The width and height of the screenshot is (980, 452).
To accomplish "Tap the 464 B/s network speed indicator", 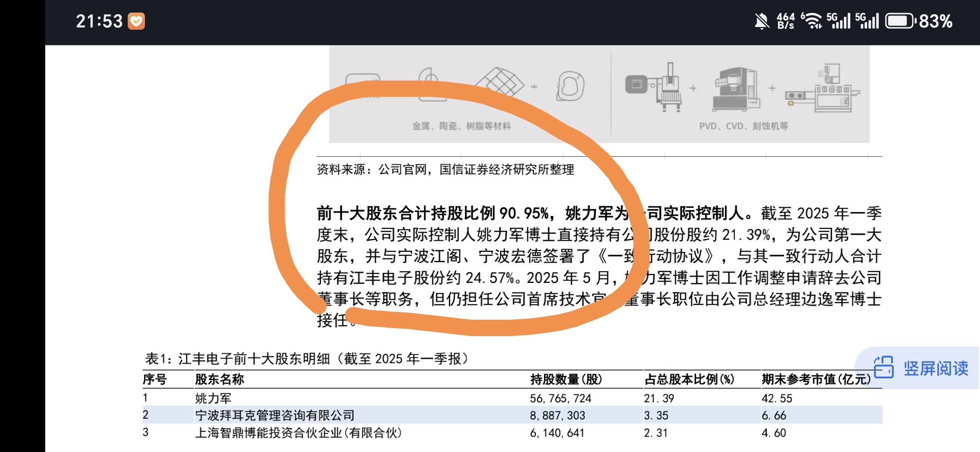I will click(x=786, y=21).
